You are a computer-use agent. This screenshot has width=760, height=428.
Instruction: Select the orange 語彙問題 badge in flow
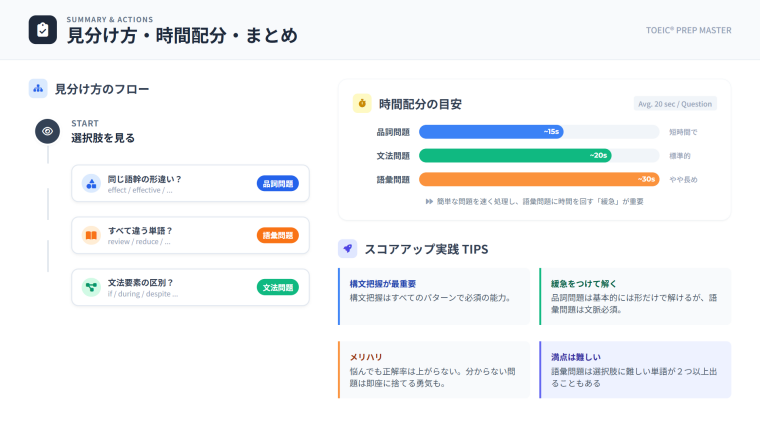point(277,236)
